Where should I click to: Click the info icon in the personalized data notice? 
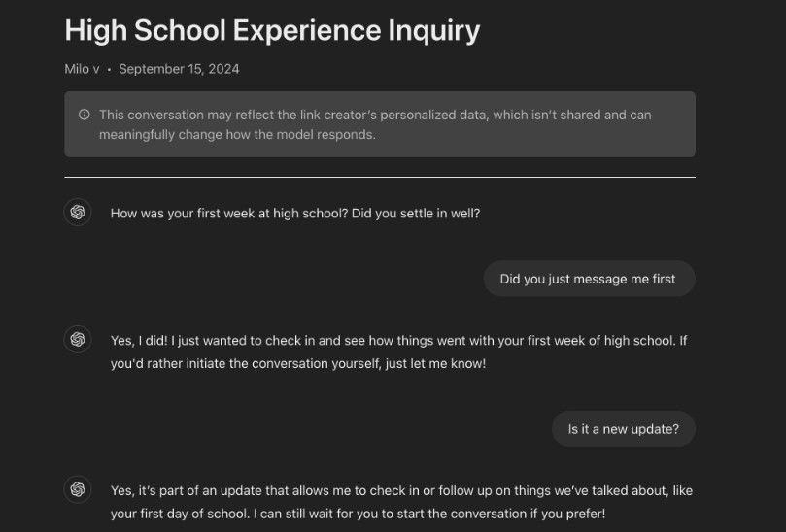[x=85, y=115]
